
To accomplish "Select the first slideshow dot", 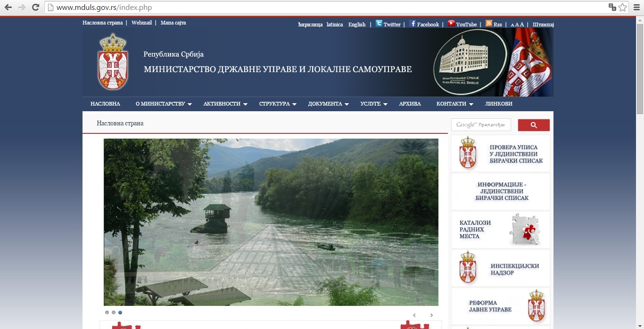I will coord(107,313).
